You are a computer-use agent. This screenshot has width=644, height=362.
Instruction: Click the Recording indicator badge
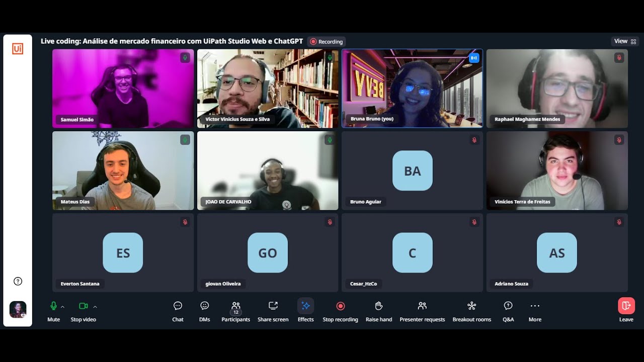click(327, 42)
